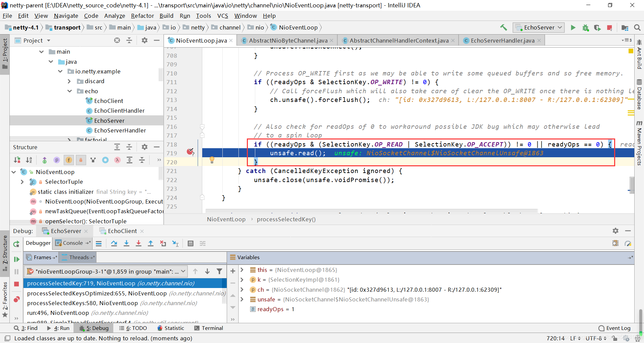This screenshot has width=644, height=343.
Task: Toggle show lambdas filter in Structure toolbar
Action: (x=117, y=160)
